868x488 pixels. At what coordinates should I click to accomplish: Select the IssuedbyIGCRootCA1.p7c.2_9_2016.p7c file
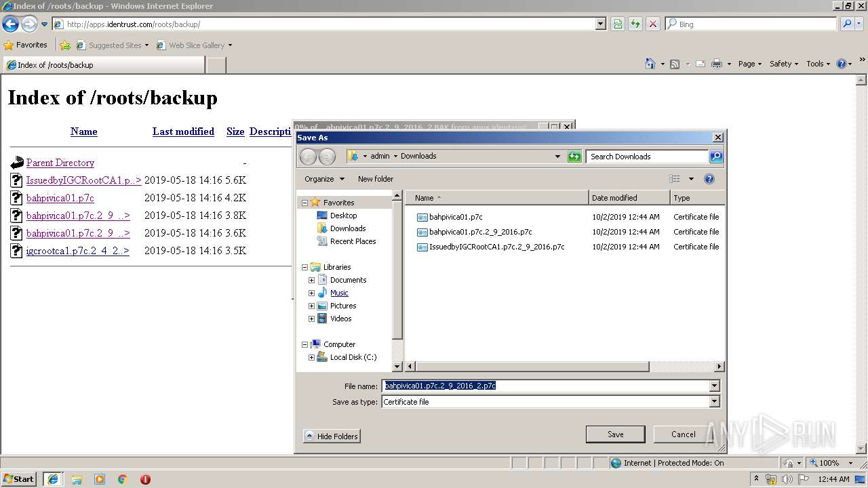pos(497,247)
